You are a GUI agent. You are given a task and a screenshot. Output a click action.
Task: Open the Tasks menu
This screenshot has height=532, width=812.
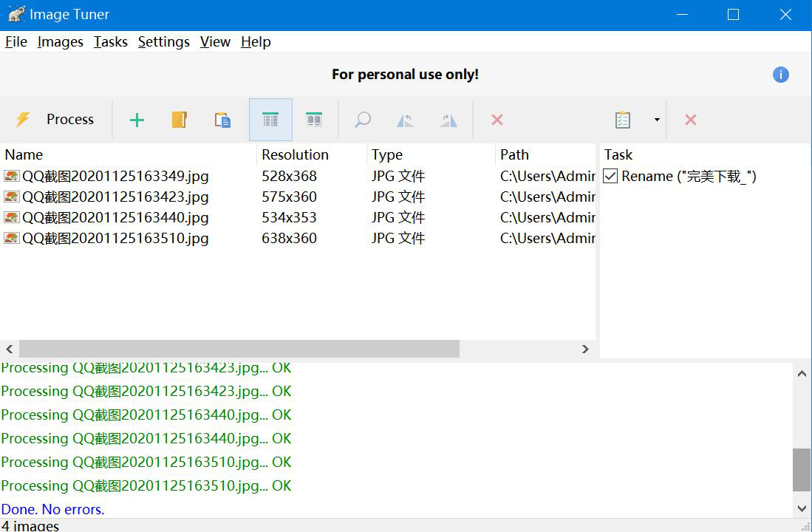pyautogui.click(x=110, y=42)
